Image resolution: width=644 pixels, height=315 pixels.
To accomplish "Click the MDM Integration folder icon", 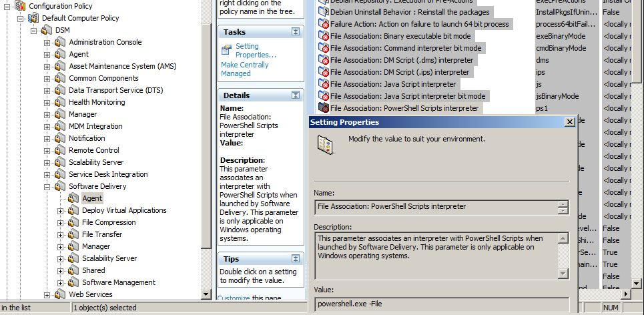I will (x=60, y=126).
